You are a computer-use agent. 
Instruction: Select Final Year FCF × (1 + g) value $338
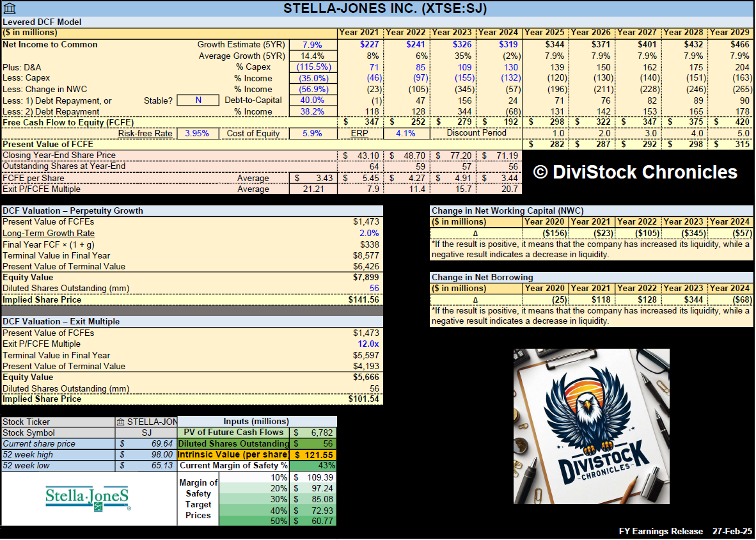point(367,244)
